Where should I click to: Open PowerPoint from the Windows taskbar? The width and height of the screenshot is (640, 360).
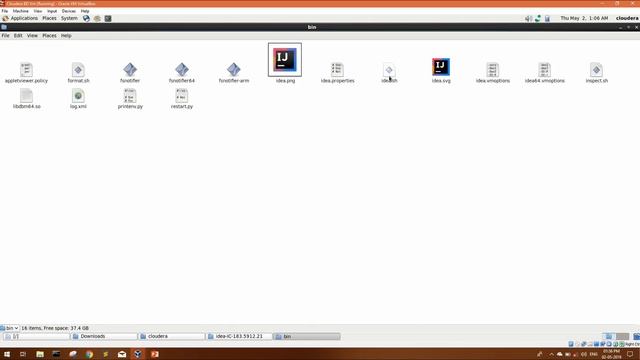155,354
